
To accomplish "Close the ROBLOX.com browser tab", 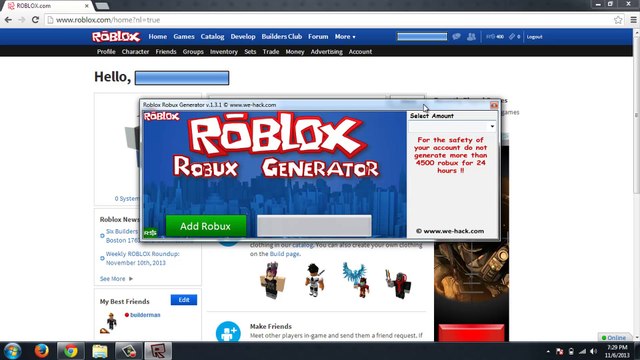I will (x=87, y=6).
